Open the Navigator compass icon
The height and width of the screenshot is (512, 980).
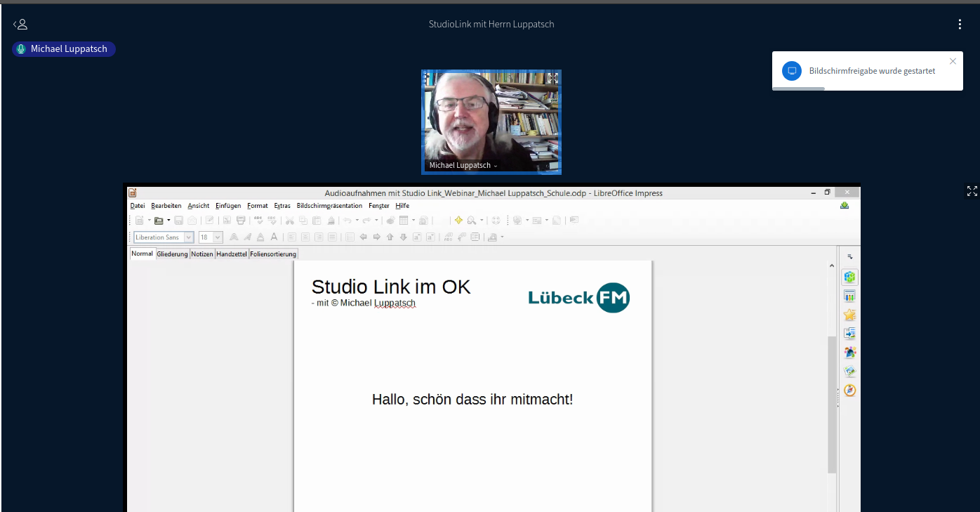point(849,390)
